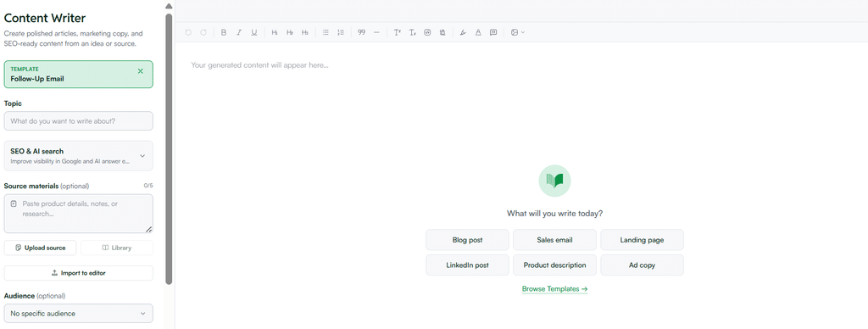Add a comment via speech bubble icon

pyautogui.click(x=493, y=33)
